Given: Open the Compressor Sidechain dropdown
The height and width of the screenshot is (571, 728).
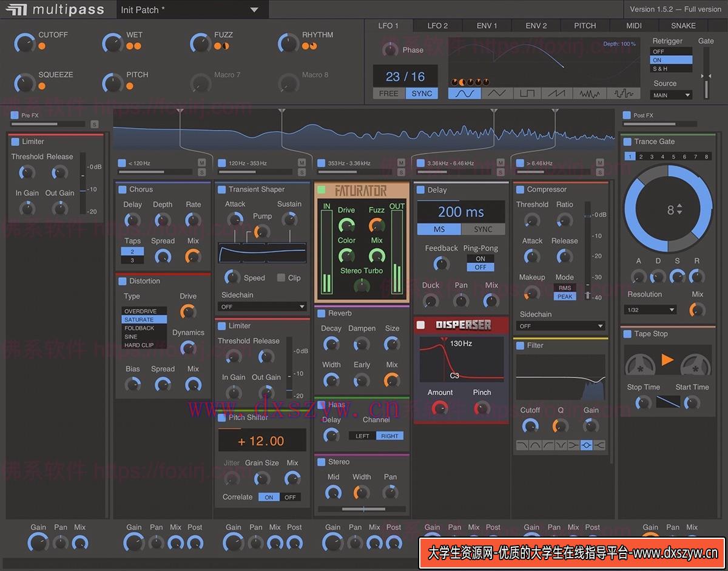Looking at the screenshot, I should [561, 326].
